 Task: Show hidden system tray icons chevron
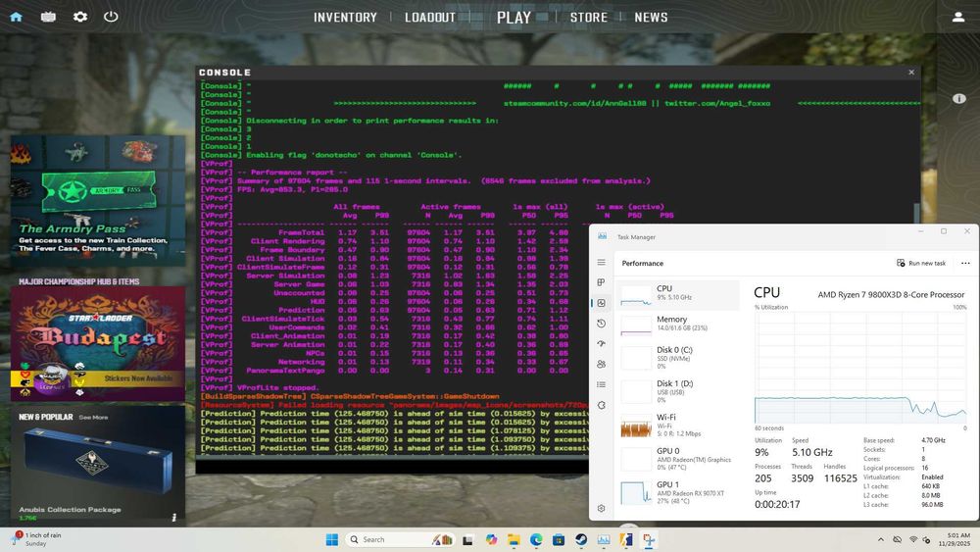coord(881,539)
